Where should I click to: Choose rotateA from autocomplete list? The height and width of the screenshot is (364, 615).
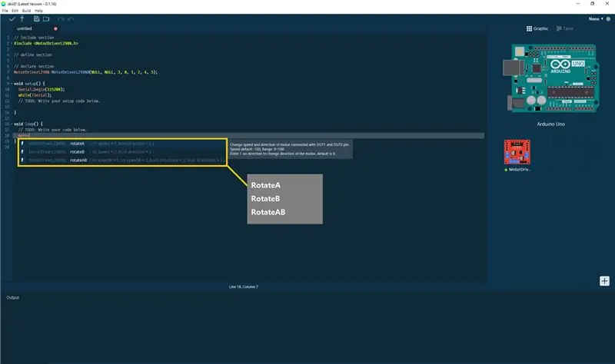click(x=122, y=144)
